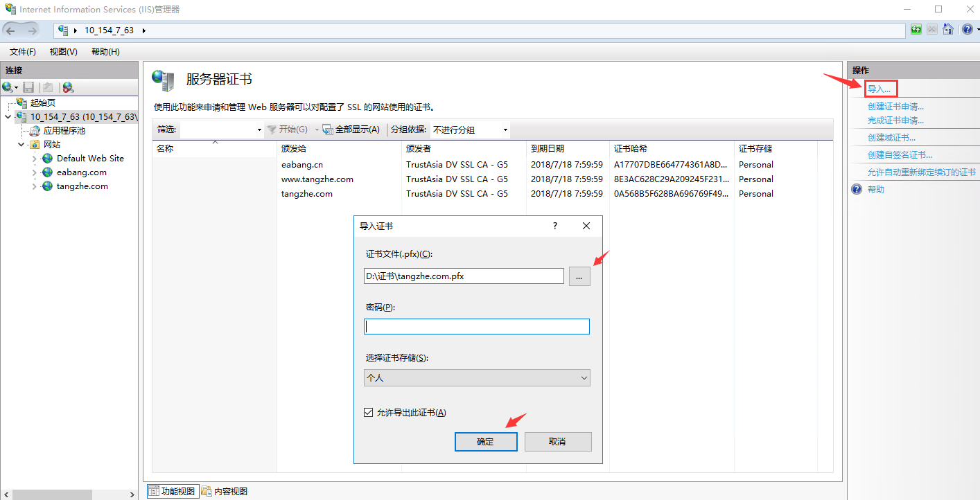Select 应用程序池 in the connections tree
Screen dimensions: 980x500
point(64,130)
